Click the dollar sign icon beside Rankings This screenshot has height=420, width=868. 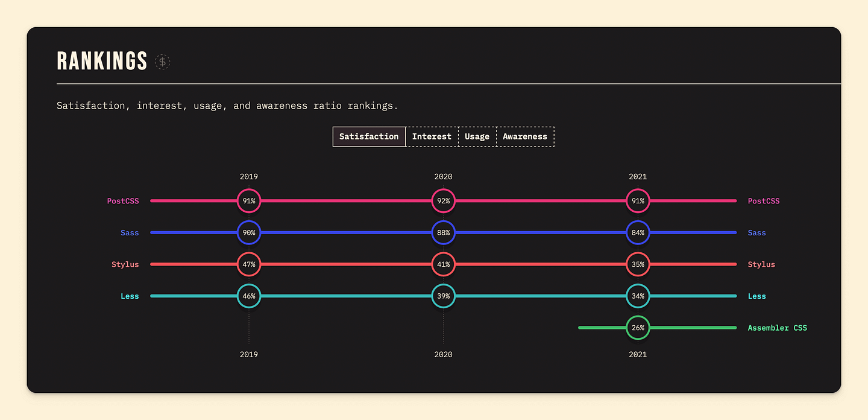click(162, 62)
